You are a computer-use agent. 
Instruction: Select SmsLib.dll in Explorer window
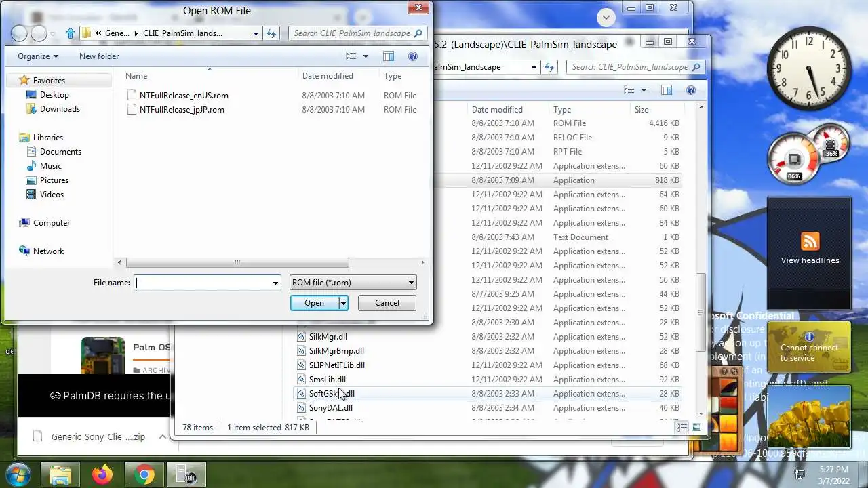tap(327, 380)
